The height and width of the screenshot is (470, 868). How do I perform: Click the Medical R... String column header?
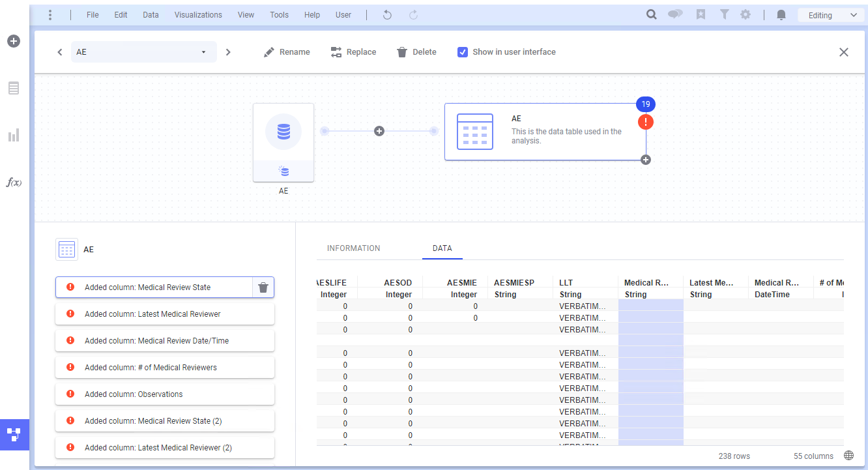click(650, 288)
